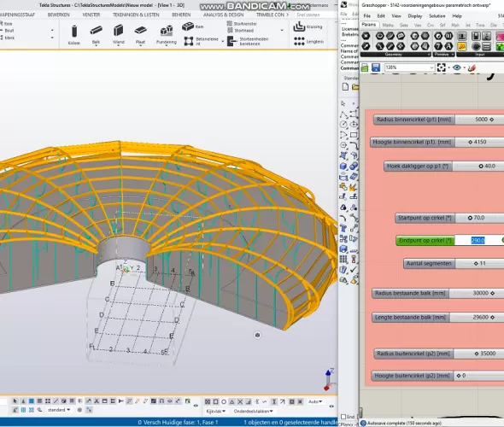Click the Stortnaad button
Screen dimensions: 504x427
coord(241,31)
